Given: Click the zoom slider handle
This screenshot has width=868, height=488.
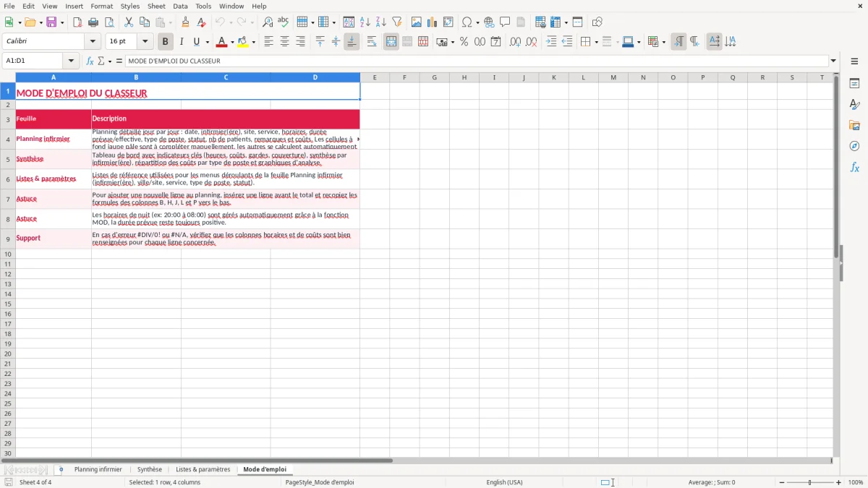Looking at the screenshot, I should (x=809, y=482).
